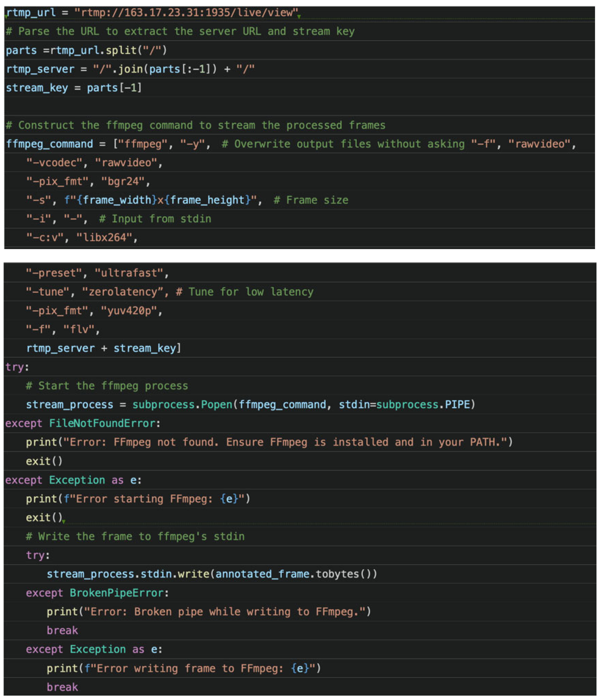Click the join call in the rtmp_server line
The image size is (601, 700).
(130, 69)
